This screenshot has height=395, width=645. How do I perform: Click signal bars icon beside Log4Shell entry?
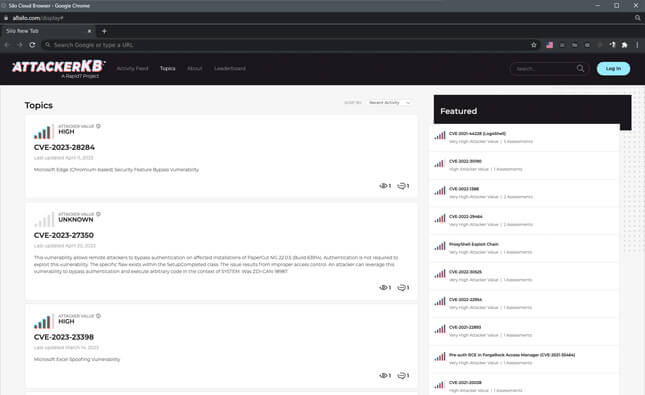click(440, 135)
